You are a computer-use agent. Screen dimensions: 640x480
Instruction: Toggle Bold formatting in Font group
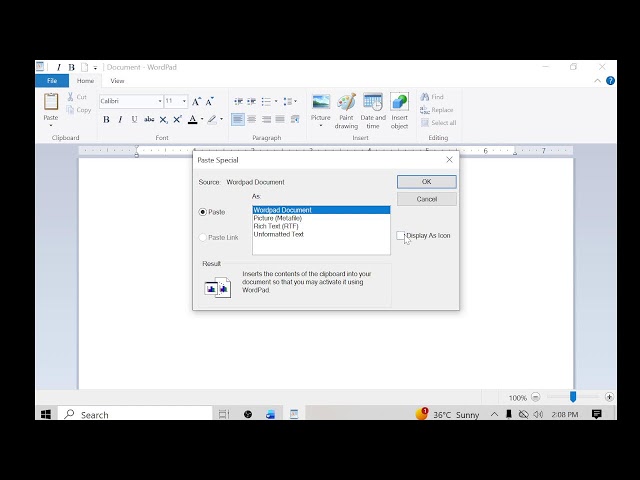point(106,120)
